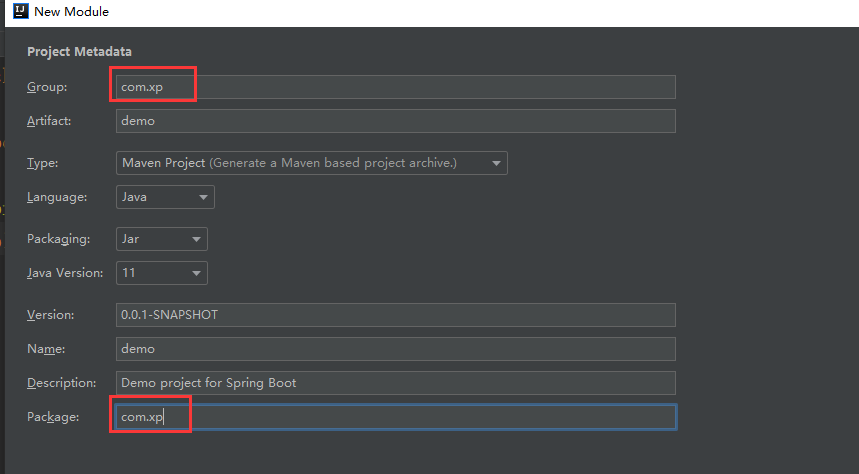859x474 pixels.
Task: Open the Type dropdown showing Maven Project
Action: click(x=312, y=163)
